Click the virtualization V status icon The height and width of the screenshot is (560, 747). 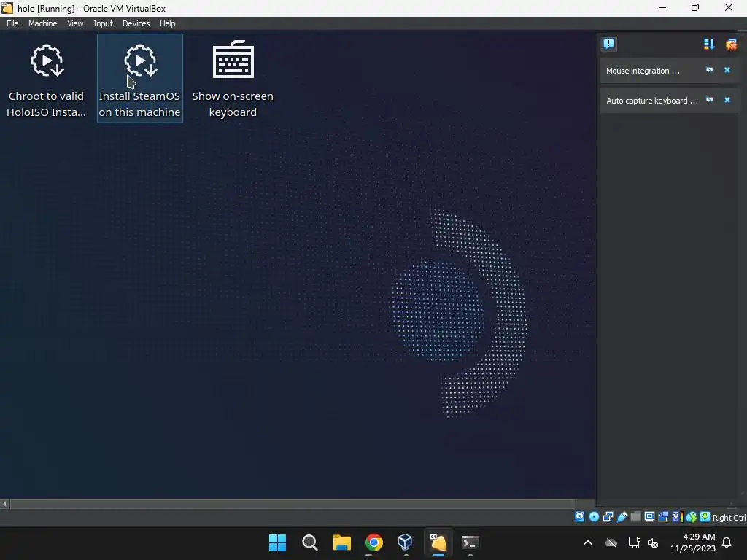point(678,517)
